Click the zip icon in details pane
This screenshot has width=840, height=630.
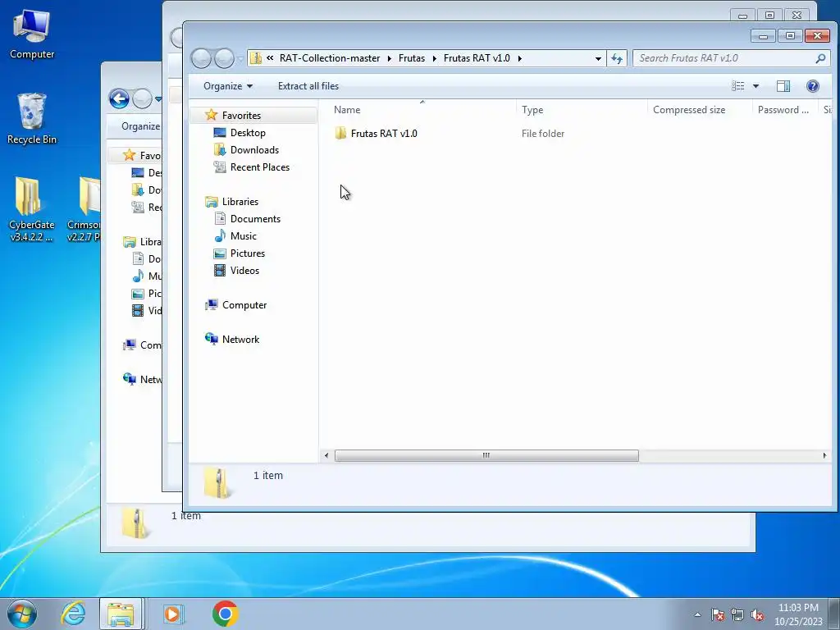click(217, 482)
